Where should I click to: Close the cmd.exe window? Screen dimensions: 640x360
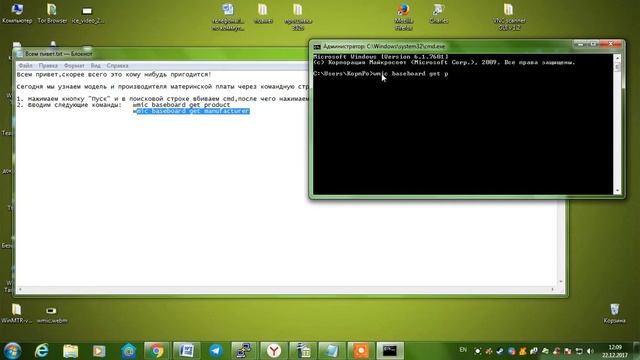pyautogui.click(x=611, y=44)
